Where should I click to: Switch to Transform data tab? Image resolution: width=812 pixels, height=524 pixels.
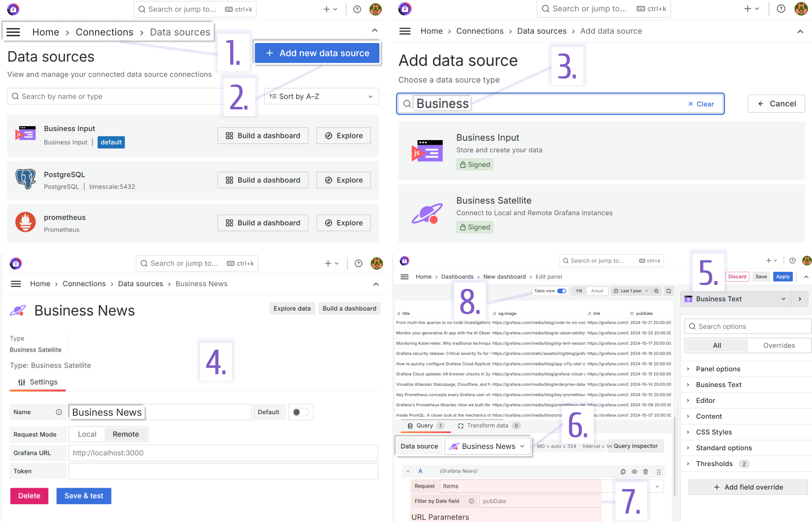coord(489,425)
